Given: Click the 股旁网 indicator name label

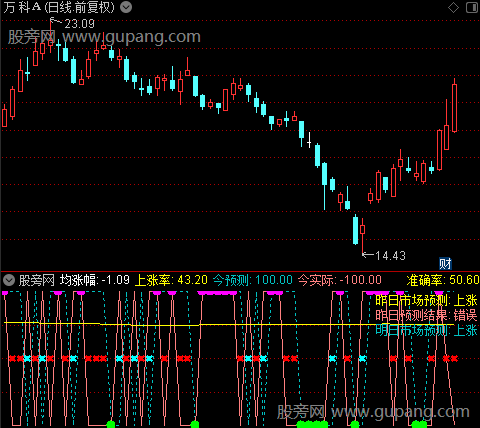Looking at the screenshot, I should click(36, 280).
